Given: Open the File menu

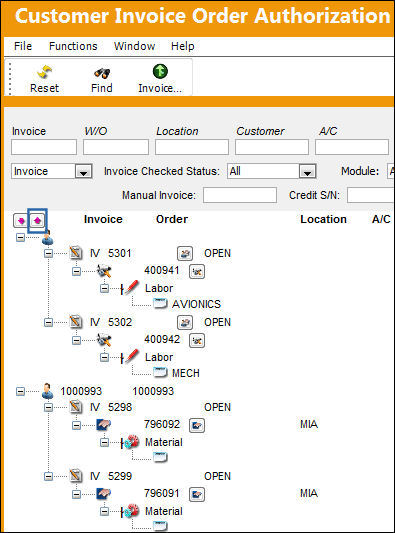Looking at the screenshot, I should (23, 46).
